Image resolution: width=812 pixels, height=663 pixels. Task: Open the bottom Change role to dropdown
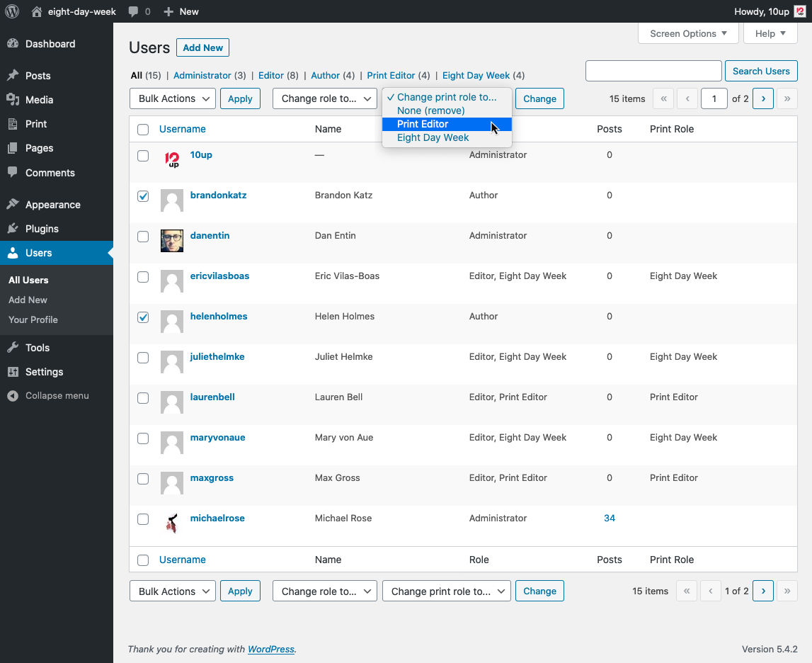325,591
